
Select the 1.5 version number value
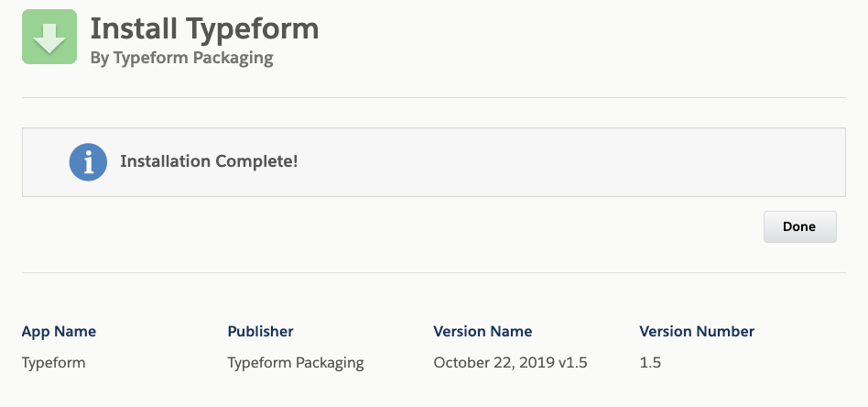(650, 363)
